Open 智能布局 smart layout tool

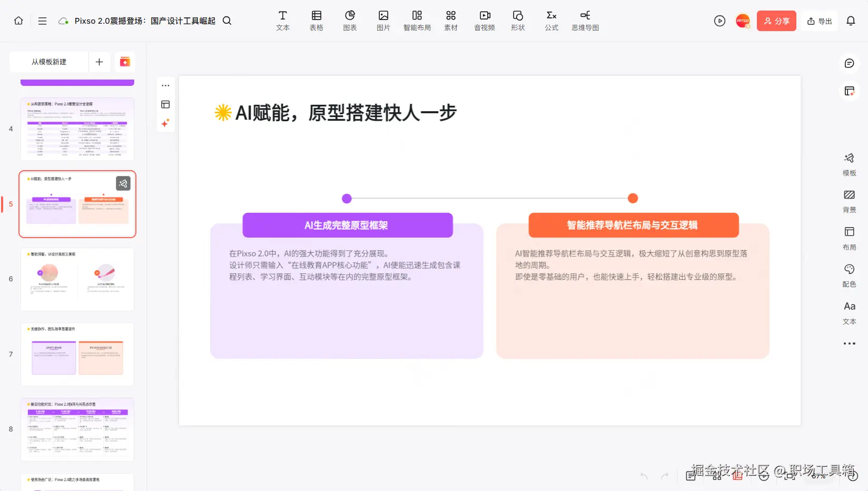click(417, 21)
